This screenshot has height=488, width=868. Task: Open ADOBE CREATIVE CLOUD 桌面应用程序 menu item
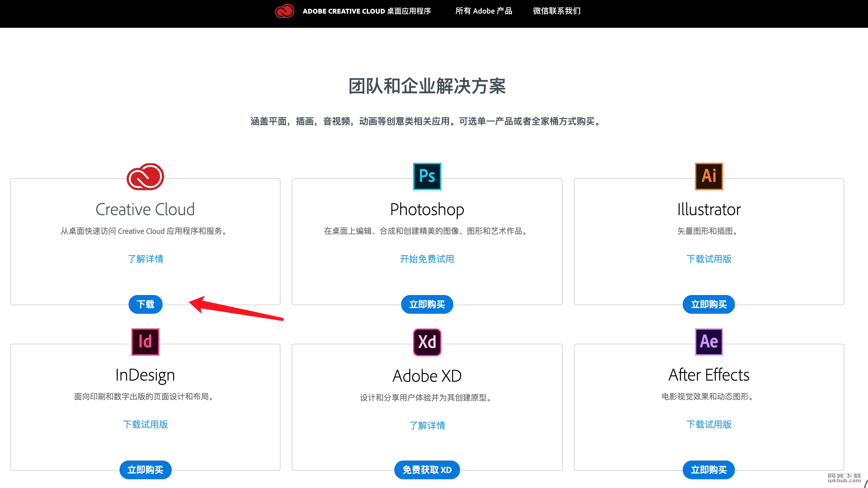click(367, 11)
